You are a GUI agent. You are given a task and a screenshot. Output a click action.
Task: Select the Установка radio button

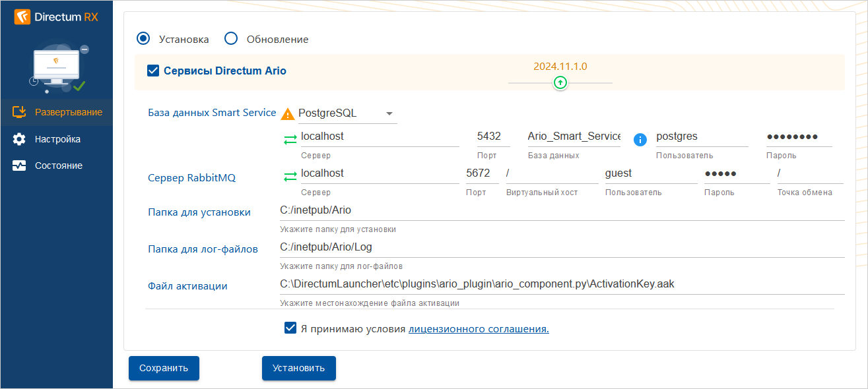coord(143,38)
